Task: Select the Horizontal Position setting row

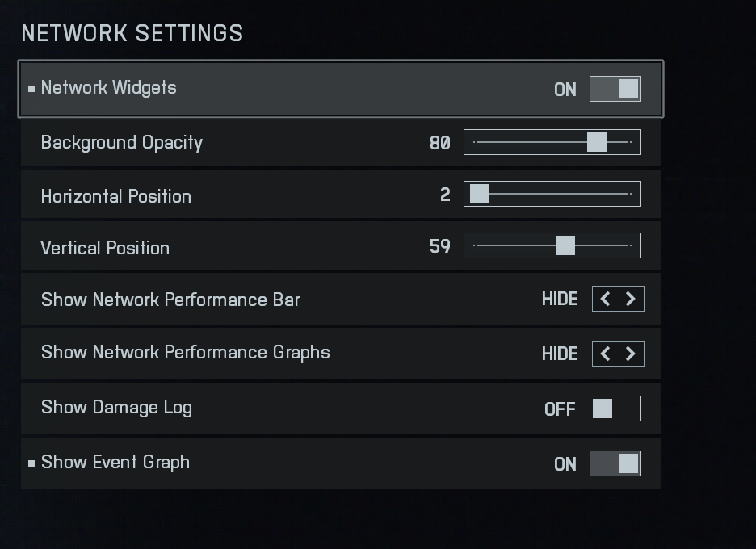Action: 242,196
